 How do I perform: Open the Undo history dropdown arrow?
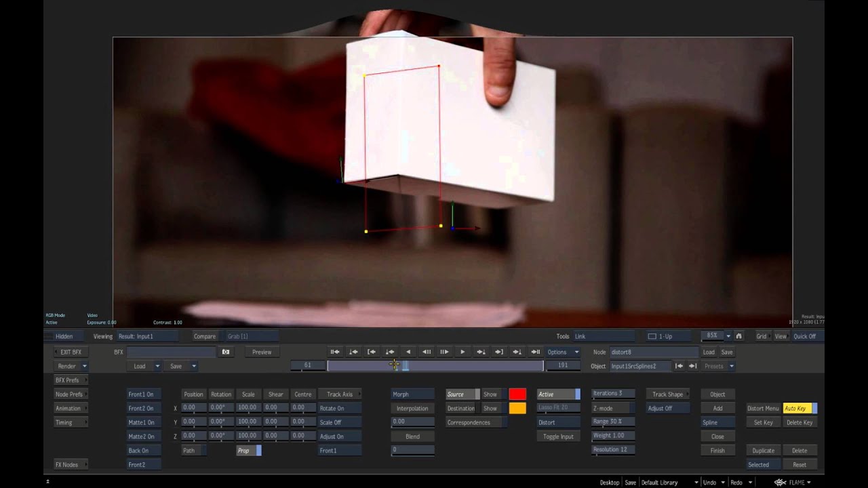(724, 483)
